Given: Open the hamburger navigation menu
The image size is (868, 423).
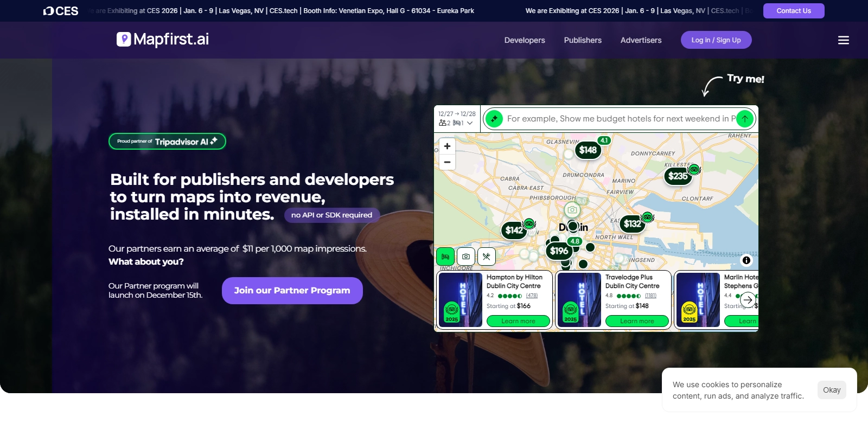Looking at the screenshot, I should [843, 40].
